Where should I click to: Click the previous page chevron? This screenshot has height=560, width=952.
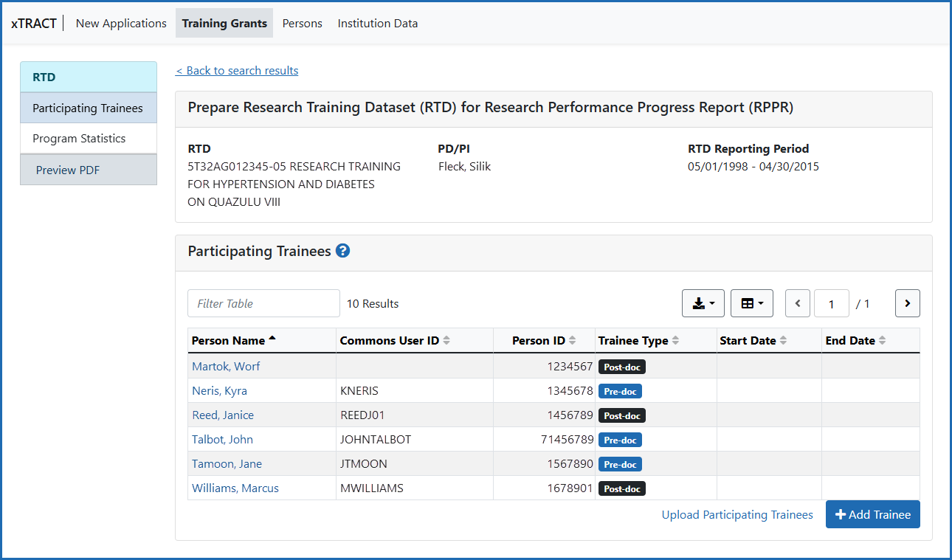coord(797,303)
